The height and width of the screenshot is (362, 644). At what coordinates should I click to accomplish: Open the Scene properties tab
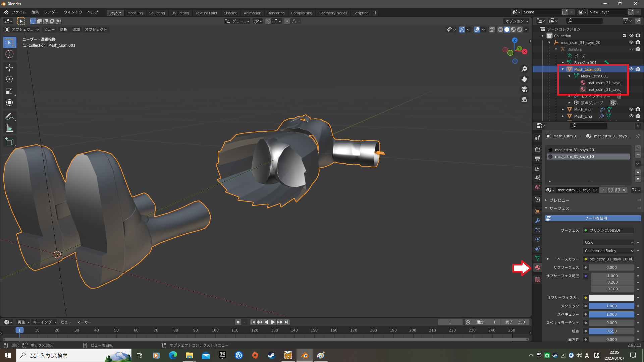[538, 178]
